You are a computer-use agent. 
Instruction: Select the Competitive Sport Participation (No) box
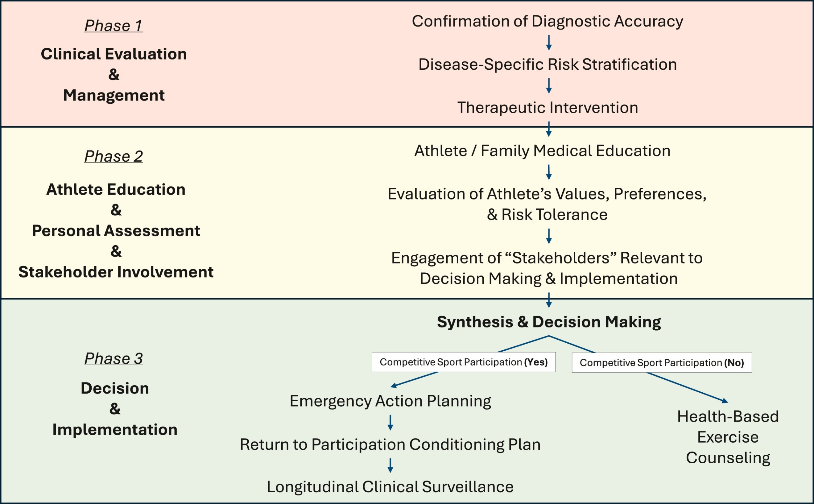pyautogui.click(x=661, y=363)
